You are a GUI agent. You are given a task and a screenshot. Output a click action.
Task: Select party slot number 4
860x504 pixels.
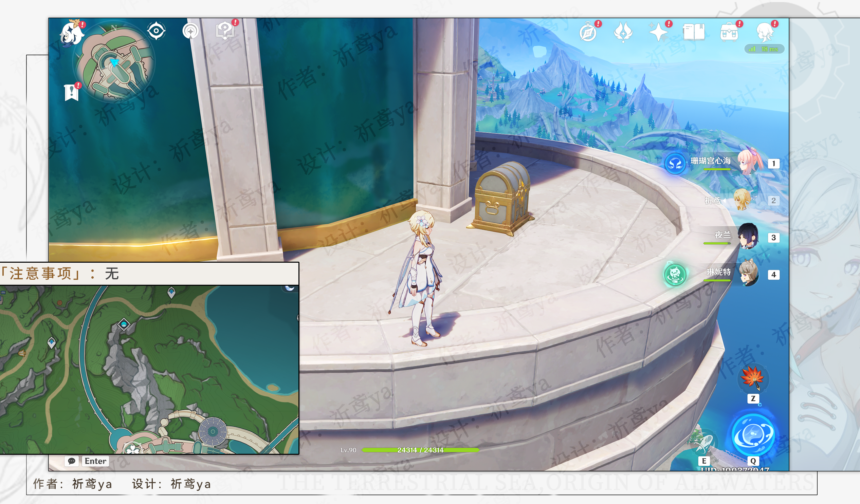click(774, 275)
